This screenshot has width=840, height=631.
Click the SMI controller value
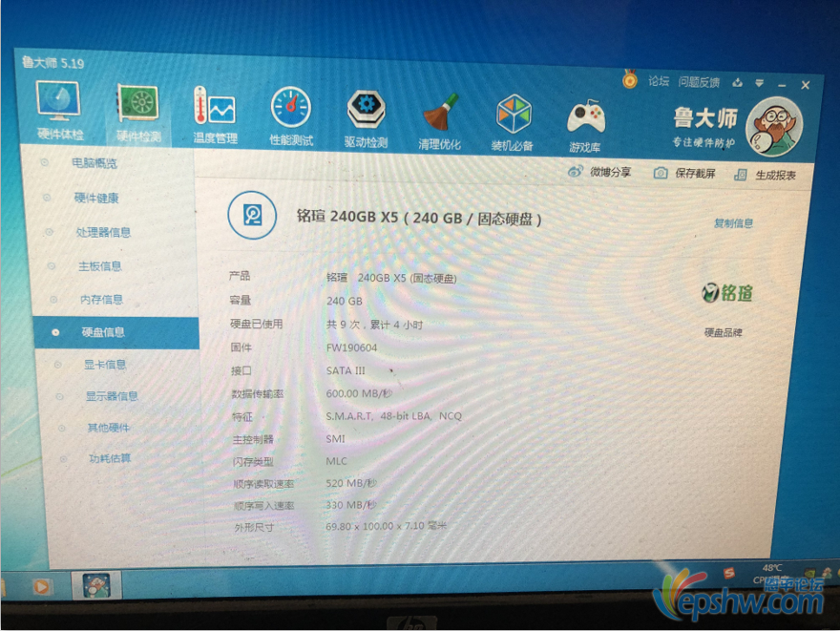coord(335,439)
